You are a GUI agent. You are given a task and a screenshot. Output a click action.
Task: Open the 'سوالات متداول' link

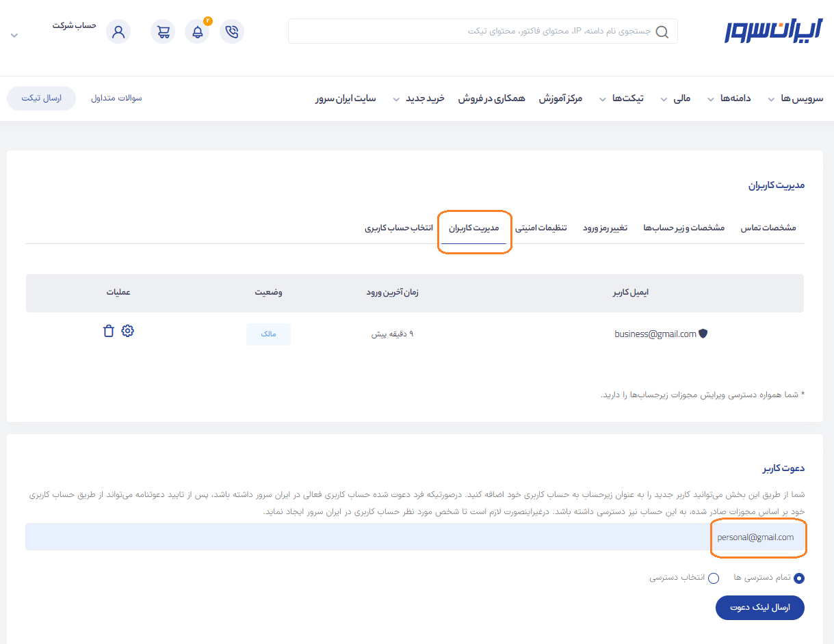116,98
